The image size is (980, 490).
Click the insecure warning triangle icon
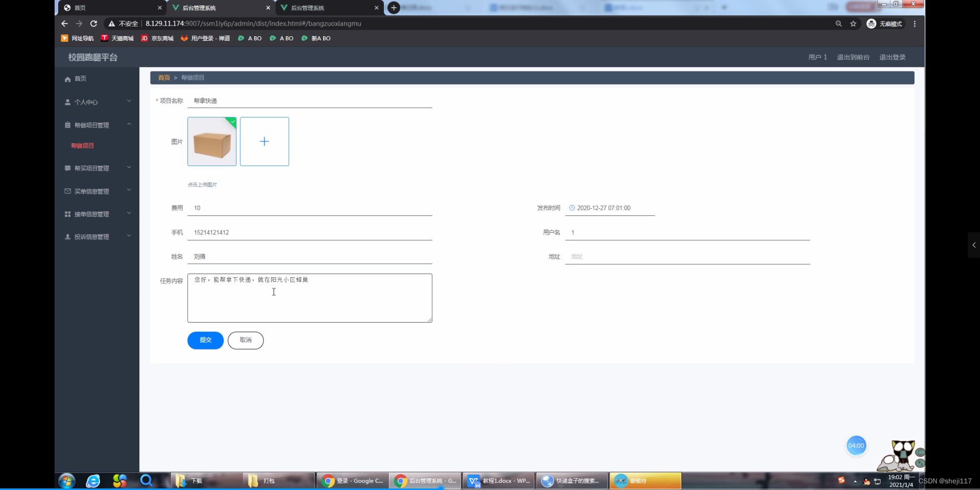[112, 23]
